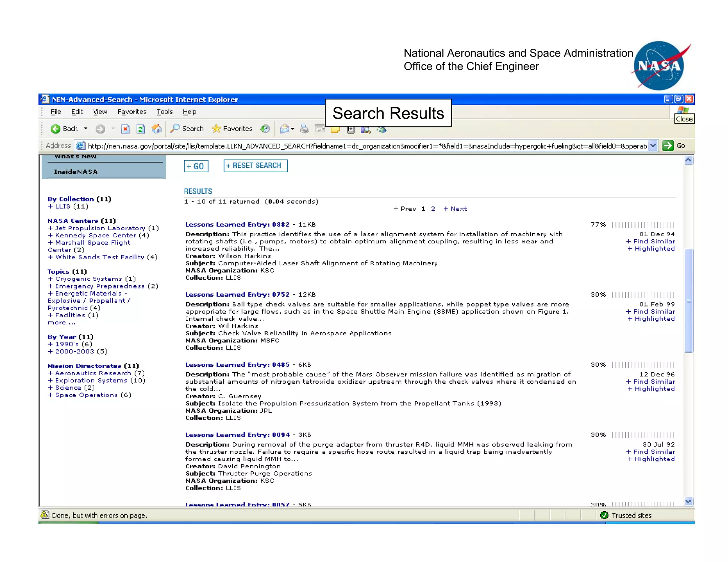Filter by Aeronautics Research (7)

(x=96, y=373)
